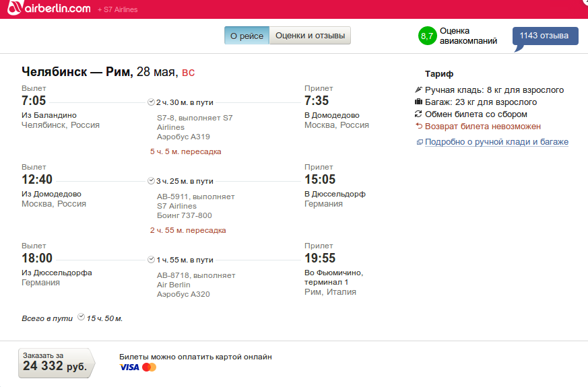Click arrival time 15:05
Image resolution: width=588 pixels, height=387 pixels.
coord(320,179)
